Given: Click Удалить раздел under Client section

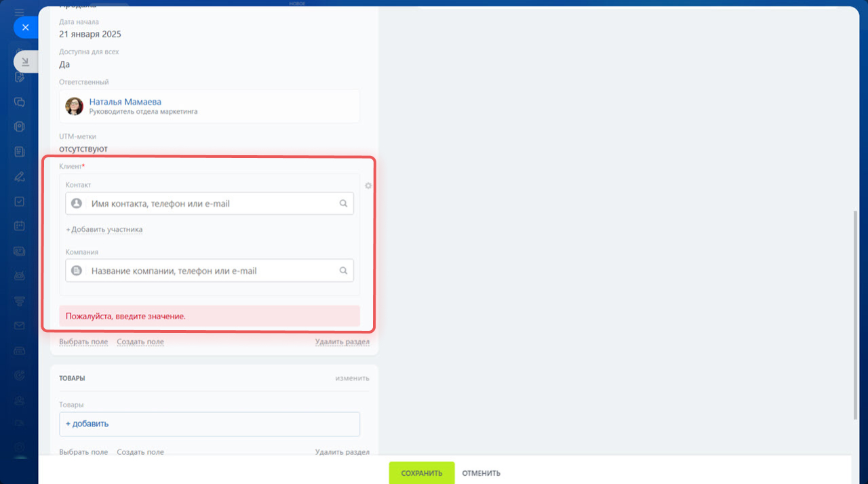Looking at the screenshot, I should pyautogui.click(x=342, y=342).
